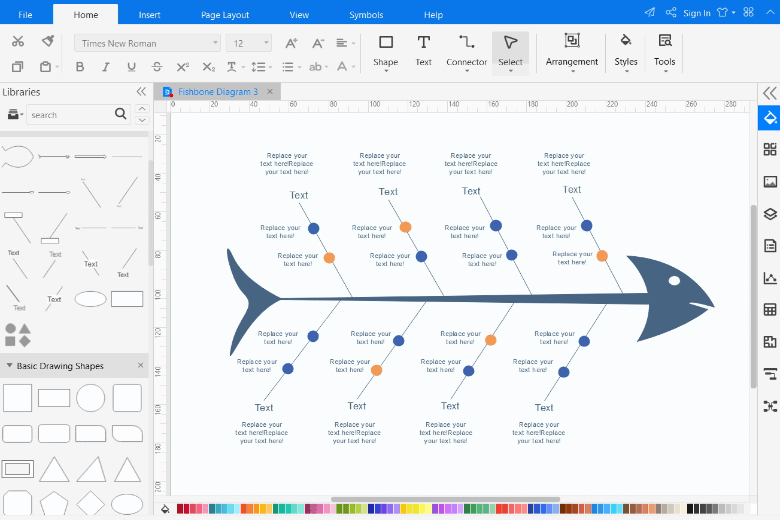The height and width of the screenshot is (520, 780).
Task: Switch to the Symbols tab
Action: point(366,15)
